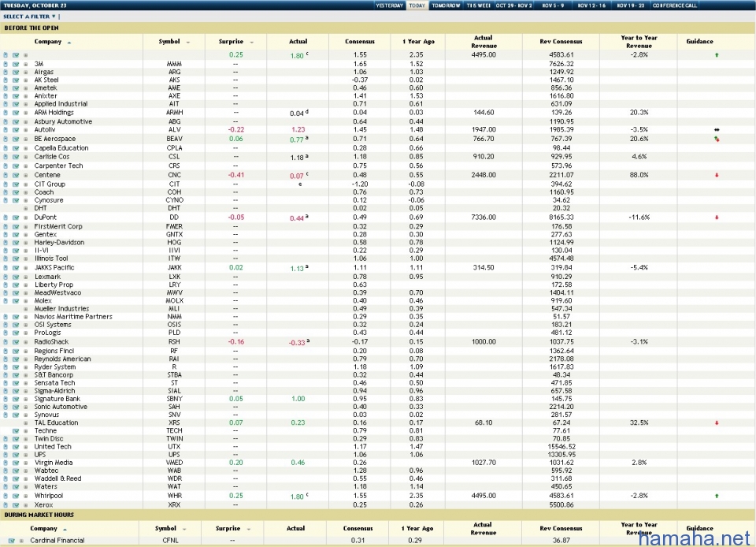Viewport: 756px width, 547px height.
Task: Click the envelope alert icon for RadioShack
Action: (16, 342)
